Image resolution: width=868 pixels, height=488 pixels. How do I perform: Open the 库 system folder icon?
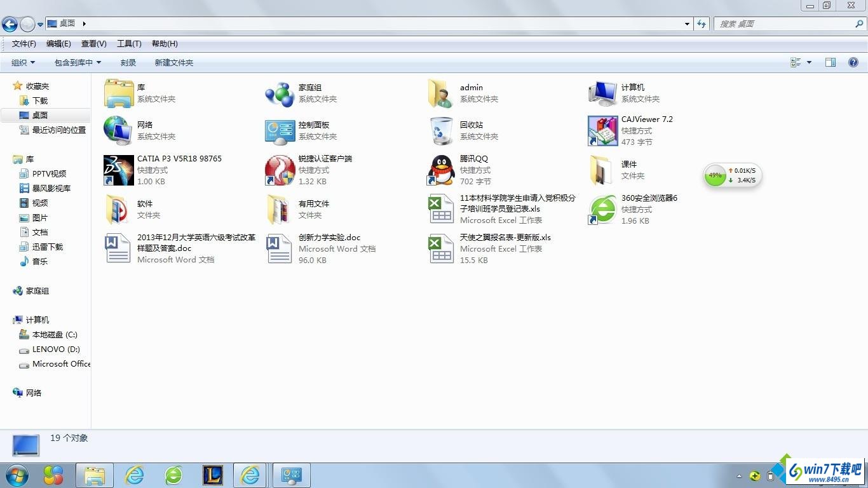click(119, 93)
